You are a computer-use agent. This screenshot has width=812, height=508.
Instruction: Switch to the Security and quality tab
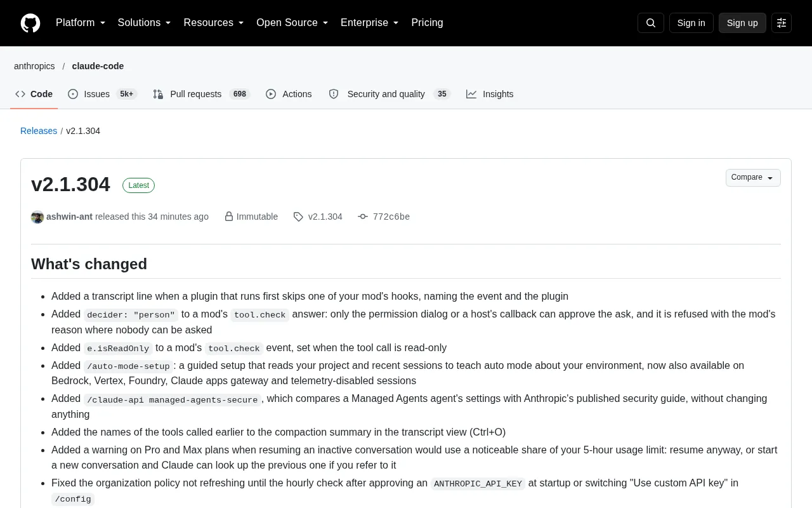tap(390, 94)
